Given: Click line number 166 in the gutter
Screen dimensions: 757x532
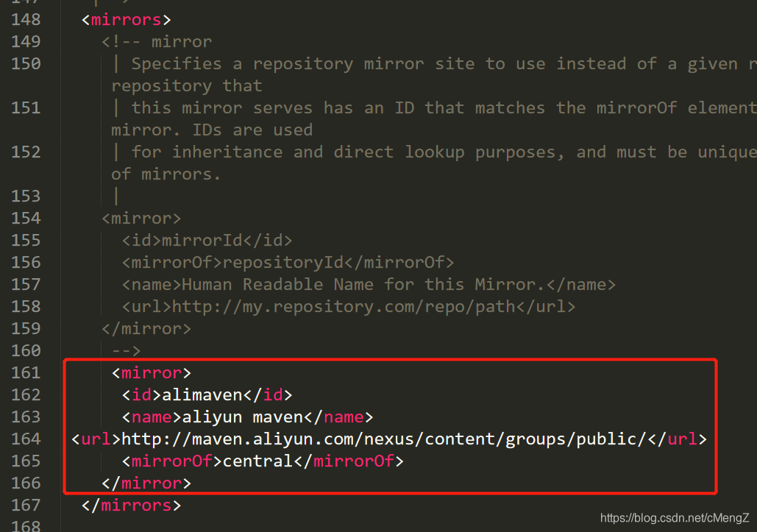Looking at the screenshot, I should pos(26,483).
